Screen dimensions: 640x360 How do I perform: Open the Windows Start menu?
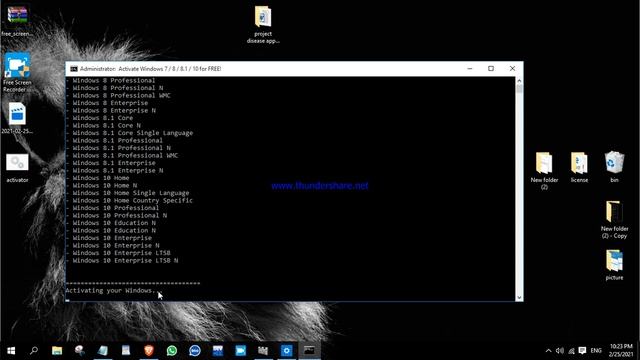click(11, 351)
